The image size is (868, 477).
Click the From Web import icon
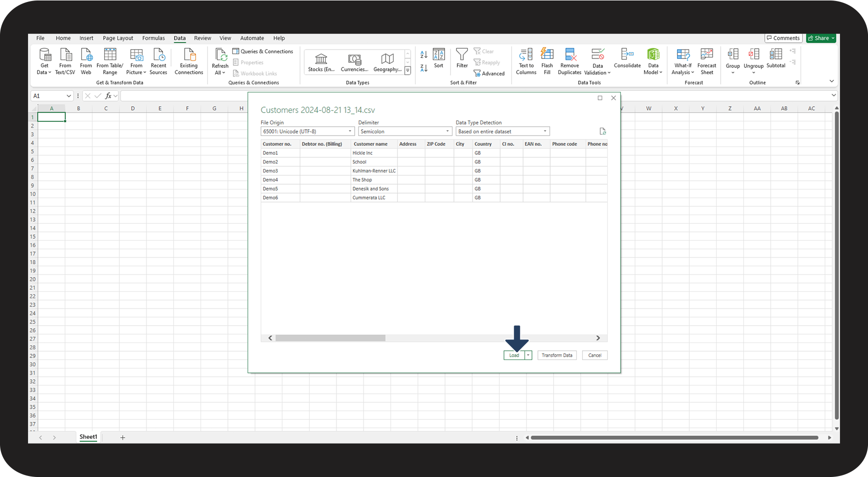pos(86,55)
